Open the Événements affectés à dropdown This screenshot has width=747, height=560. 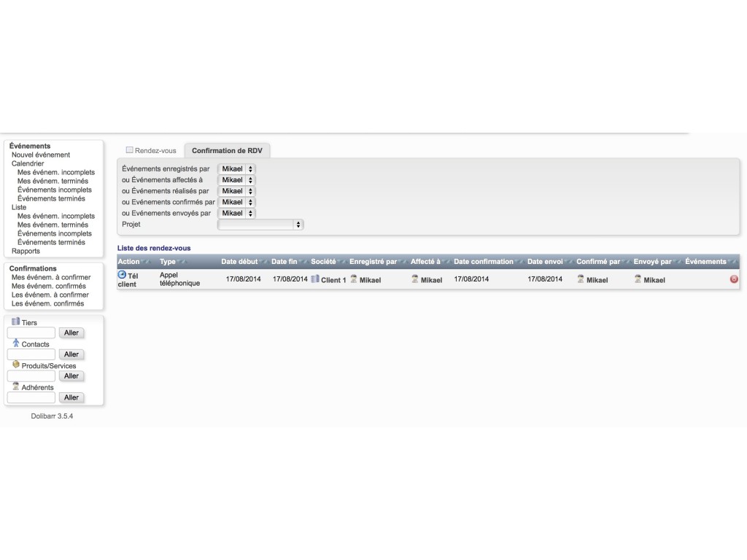pos(236,180)
